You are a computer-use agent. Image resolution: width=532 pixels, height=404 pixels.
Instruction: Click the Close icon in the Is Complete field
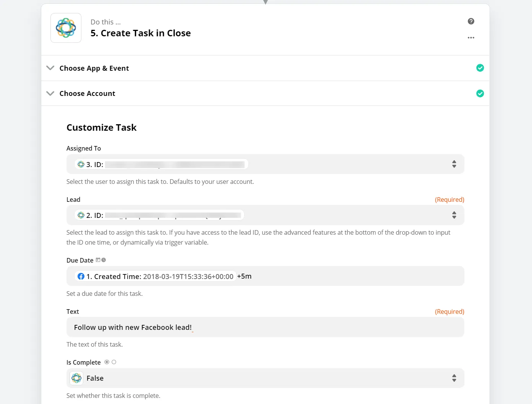coord(76,378)
